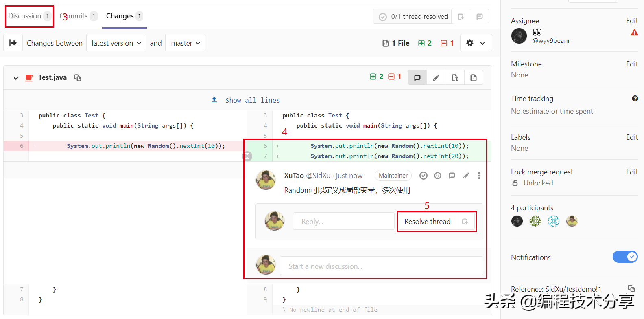Edit Test.java with pencil icon
This screenshot has height=319, width=644.
pos(436,77)
